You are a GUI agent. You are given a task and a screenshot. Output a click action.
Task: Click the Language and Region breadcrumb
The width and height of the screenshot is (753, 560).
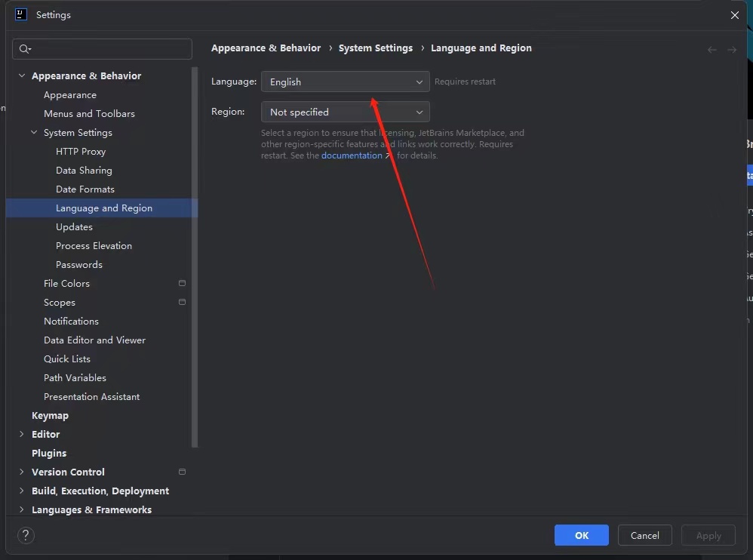[481, 48]
